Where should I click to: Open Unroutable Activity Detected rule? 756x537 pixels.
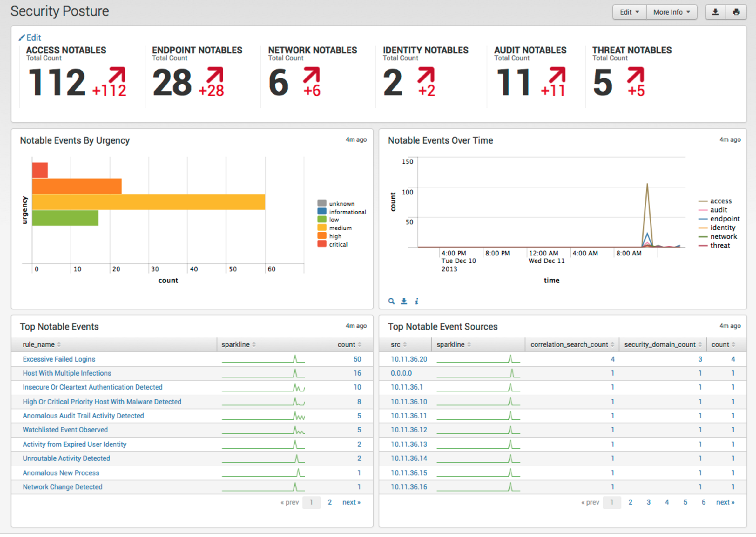pyautogui.click(x=66, y=459)
